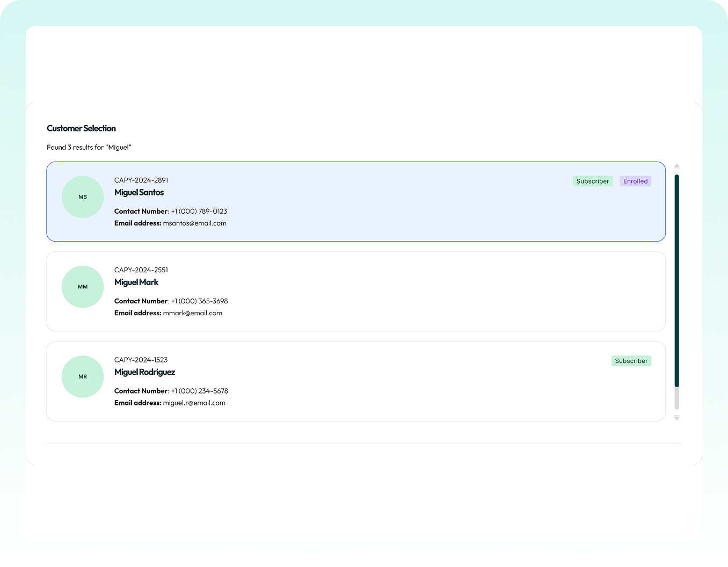The image size is (728, 567).
Task: Click the email link msantos@email.com
Action: coord(194,223)
